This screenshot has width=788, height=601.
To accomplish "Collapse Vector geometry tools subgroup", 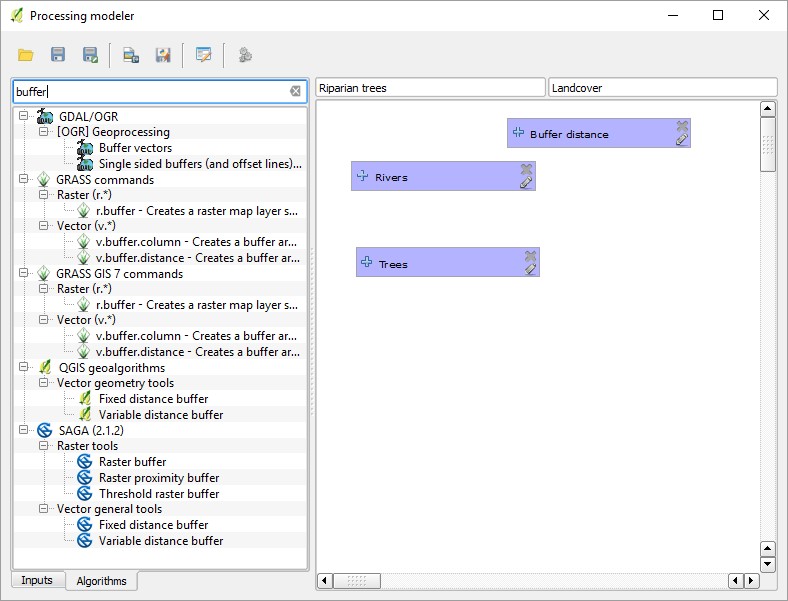I will (44, 382).
